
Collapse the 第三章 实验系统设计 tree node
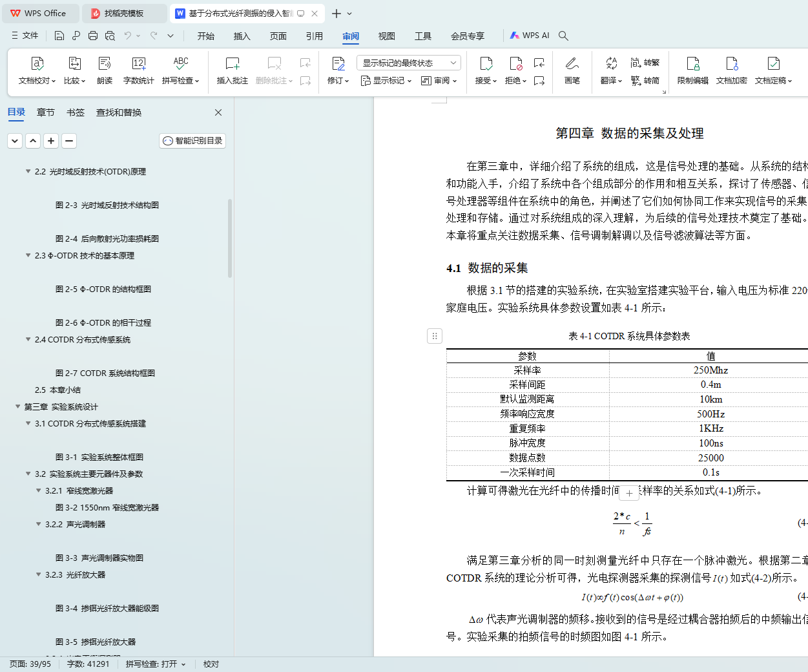click(x=17, y=406)
